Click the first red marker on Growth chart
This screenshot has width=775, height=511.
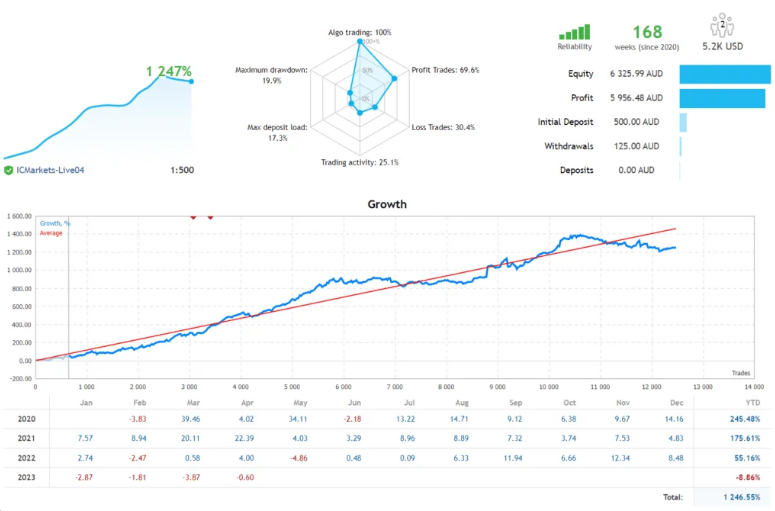[x=193, y=217]
